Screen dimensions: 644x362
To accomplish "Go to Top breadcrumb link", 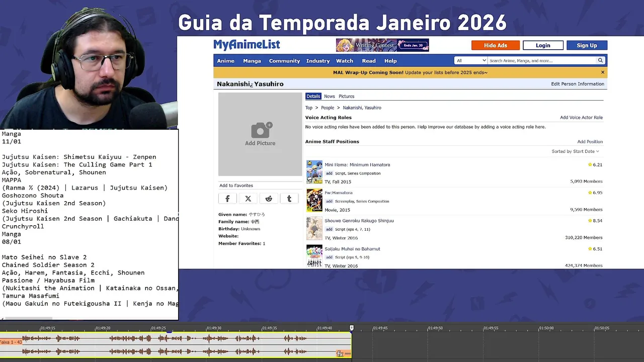I will [309, 108].
